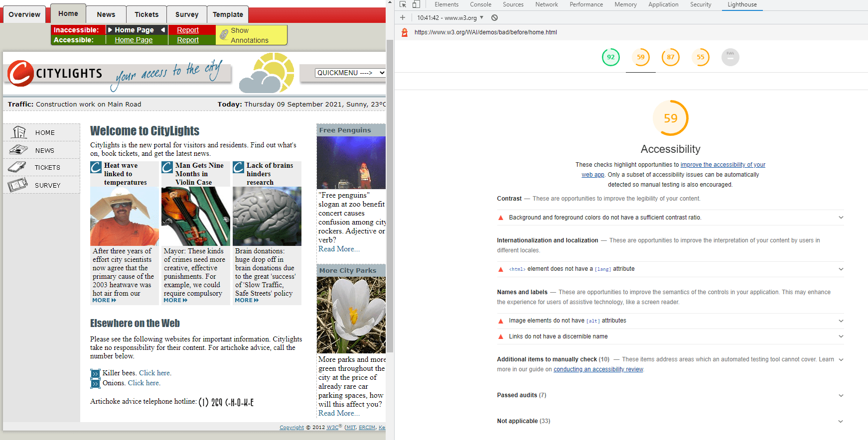Click the gray PWA score badge

(730, 57)
